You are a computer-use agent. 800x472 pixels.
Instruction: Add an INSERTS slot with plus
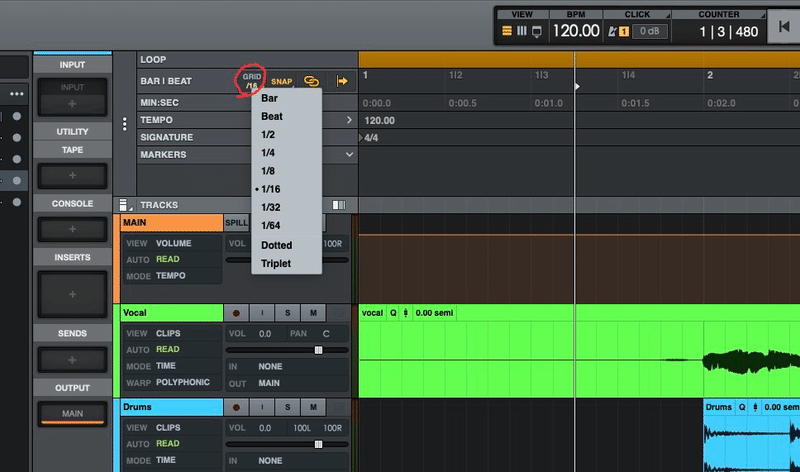72,294
